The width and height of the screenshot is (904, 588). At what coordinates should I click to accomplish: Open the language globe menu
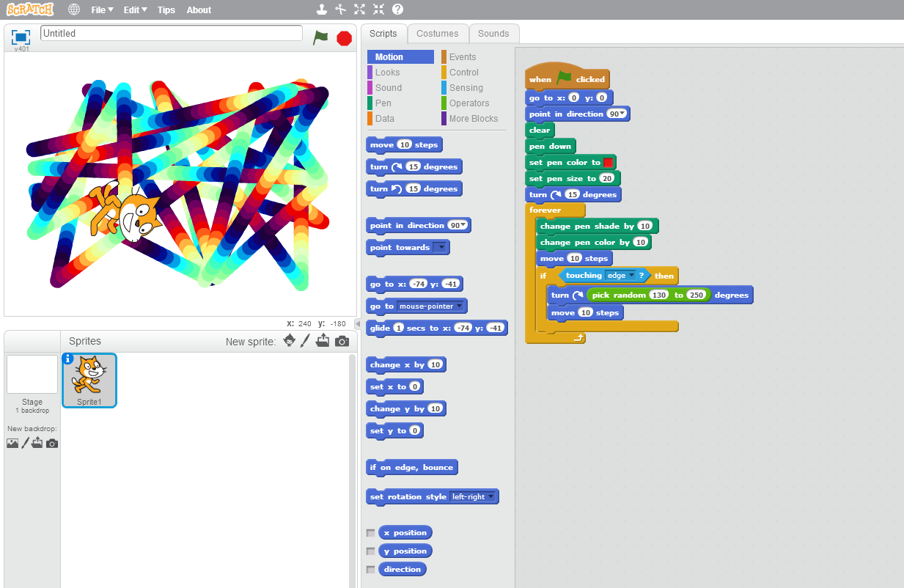click(74, 10)
